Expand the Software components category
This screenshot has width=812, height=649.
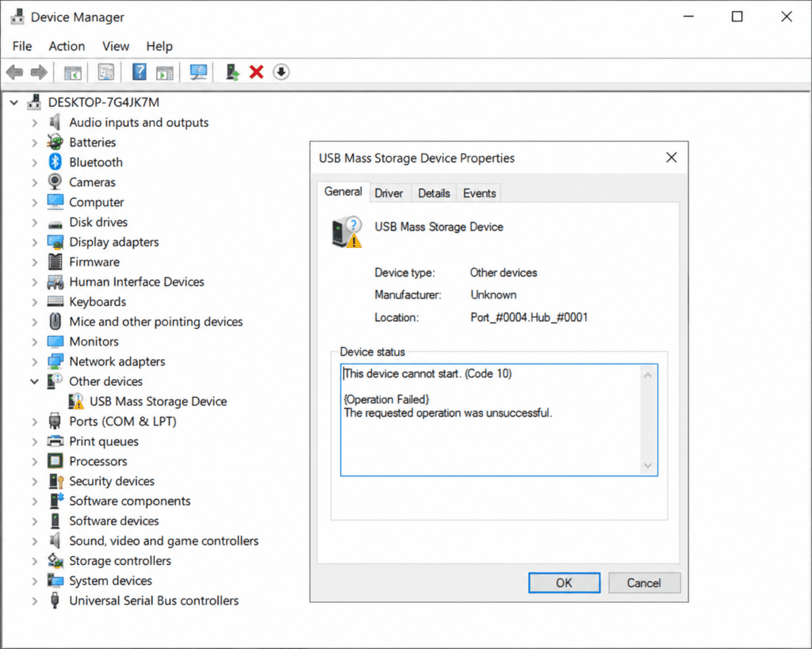[34, 501]
